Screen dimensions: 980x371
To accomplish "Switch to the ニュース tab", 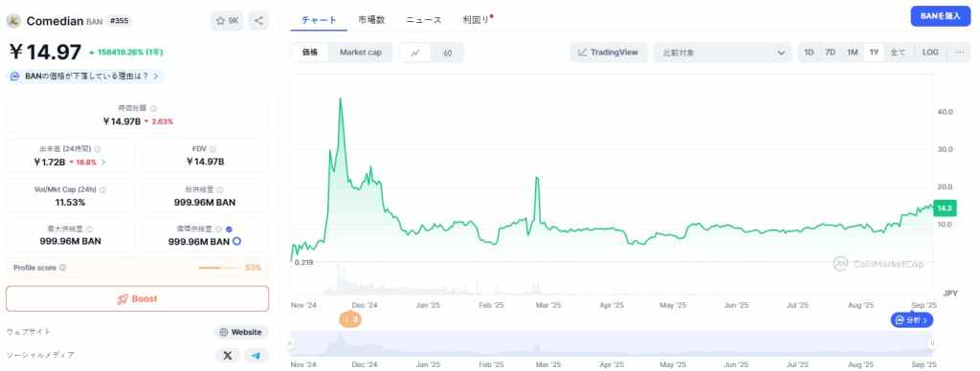I will tap(424, 20).
